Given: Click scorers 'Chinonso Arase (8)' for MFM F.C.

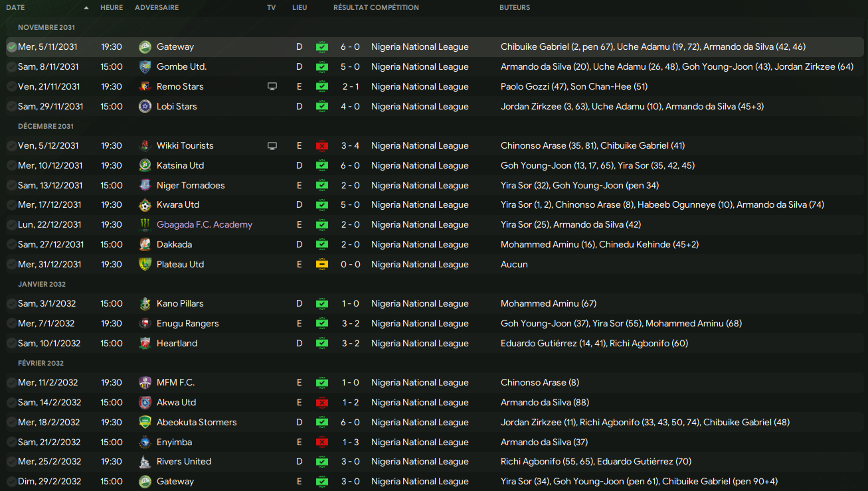Looking at the screenshot, I should coord(540,382).
